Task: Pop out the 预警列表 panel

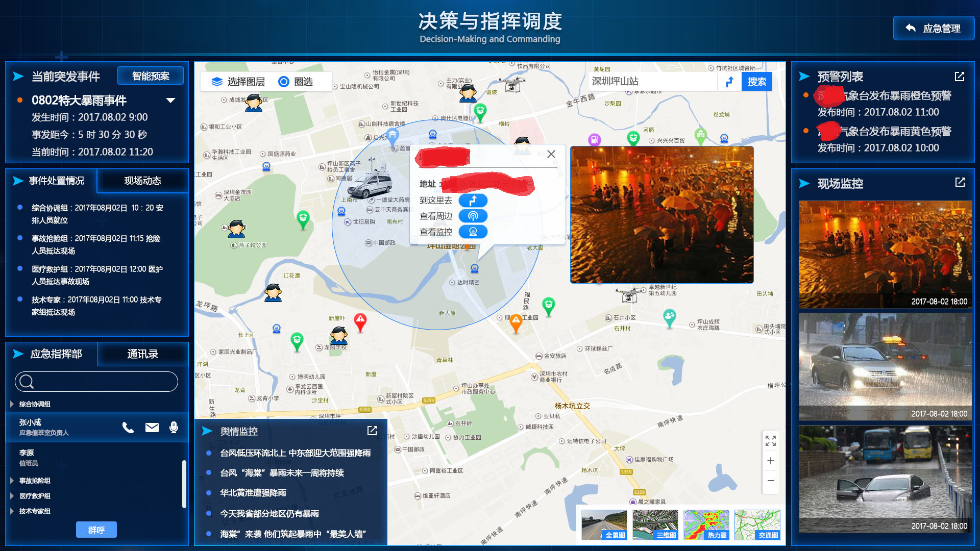Action: (x=960, y=77)
